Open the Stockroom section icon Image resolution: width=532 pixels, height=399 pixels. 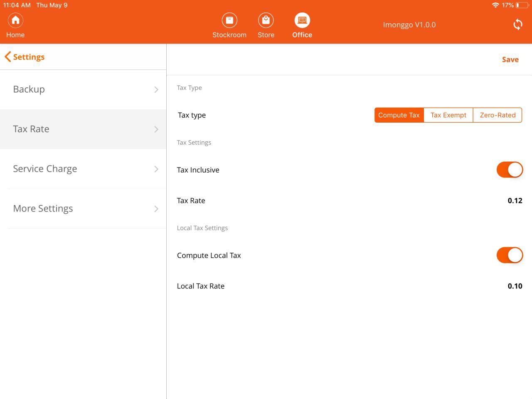(x=229, y=20)
